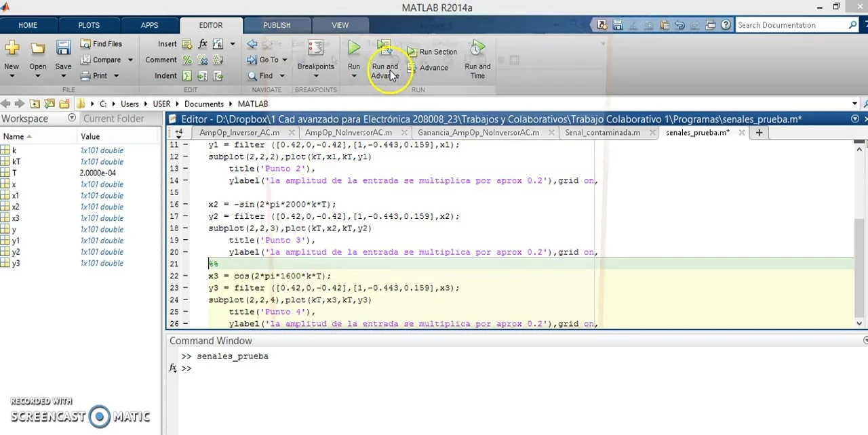Image resolution: width=868 pixels, height=435 pixels.
Task: Click the Insert section icon
Action: [187, 44]
